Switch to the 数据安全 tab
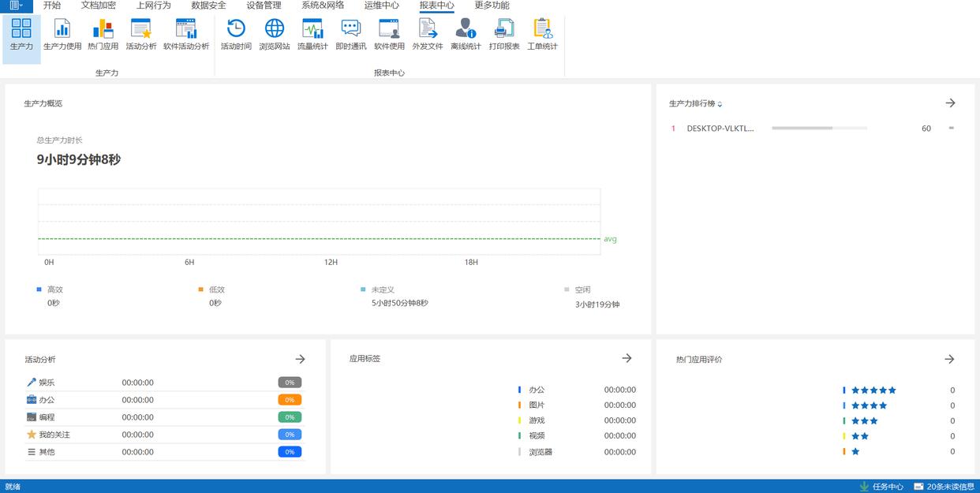The width and height of the screenshot is (980, 493). 208,6
